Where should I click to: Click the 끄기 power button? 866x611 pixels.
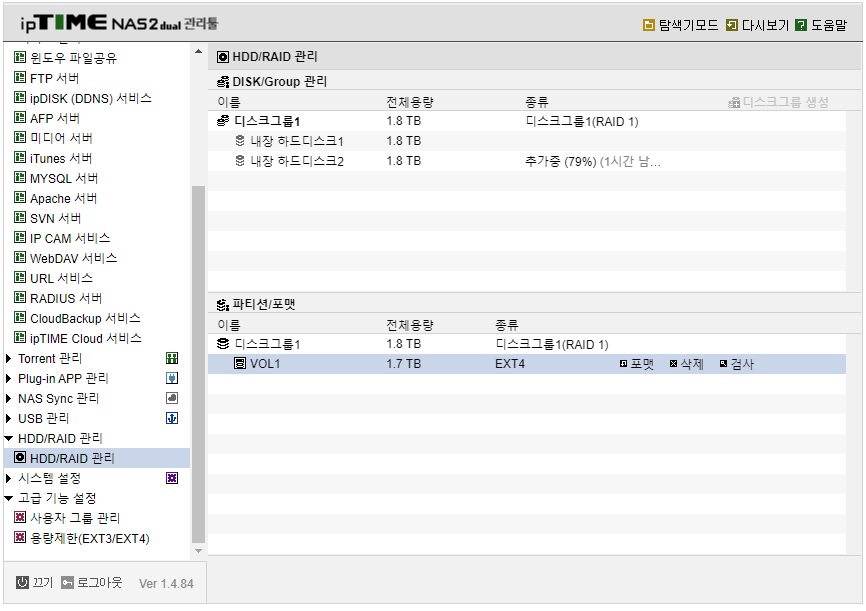click(34, 583)
